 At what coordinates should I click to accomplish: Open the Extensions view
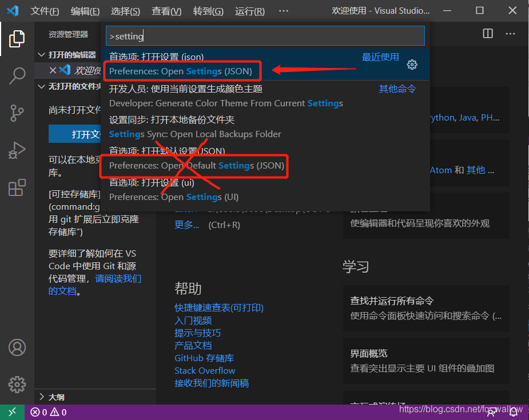click(17, 187)
